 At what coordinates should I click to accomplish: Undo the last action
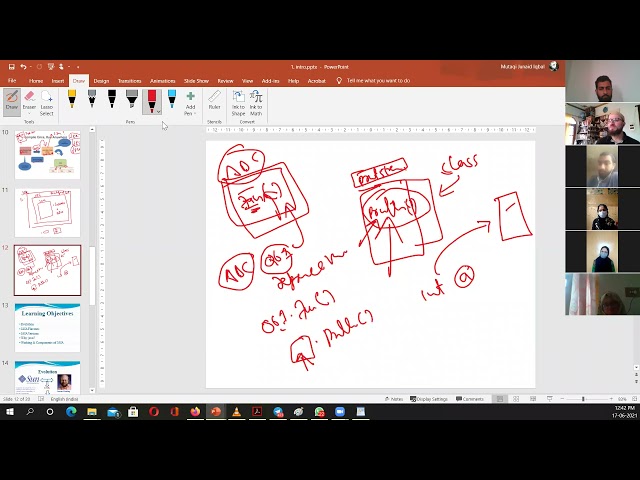(23, 67)
